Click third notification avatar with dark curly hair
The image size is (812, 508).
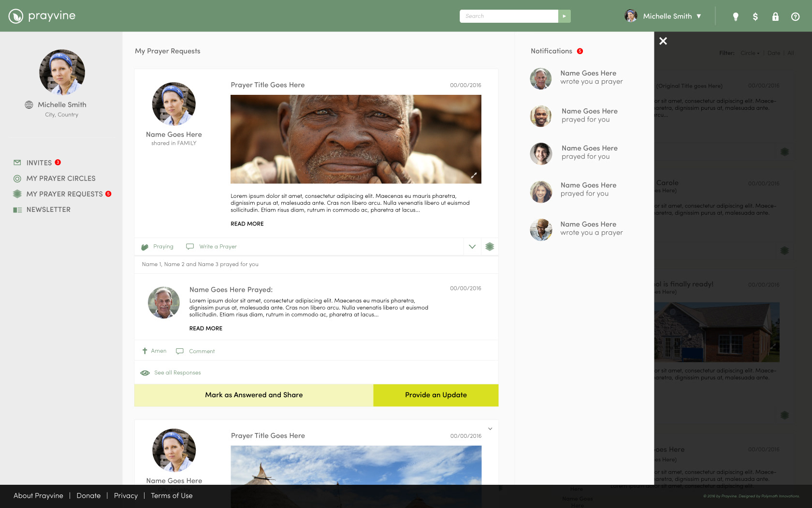541,153
